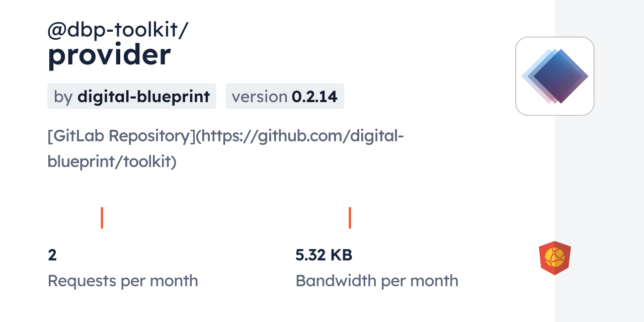
Task: Click the word "version" in version badge
Action: [x=259, y=96]
